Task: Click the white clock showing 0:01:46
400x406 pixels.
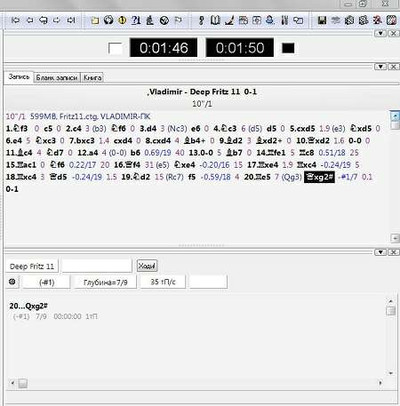Action: (x=163, y=48)
